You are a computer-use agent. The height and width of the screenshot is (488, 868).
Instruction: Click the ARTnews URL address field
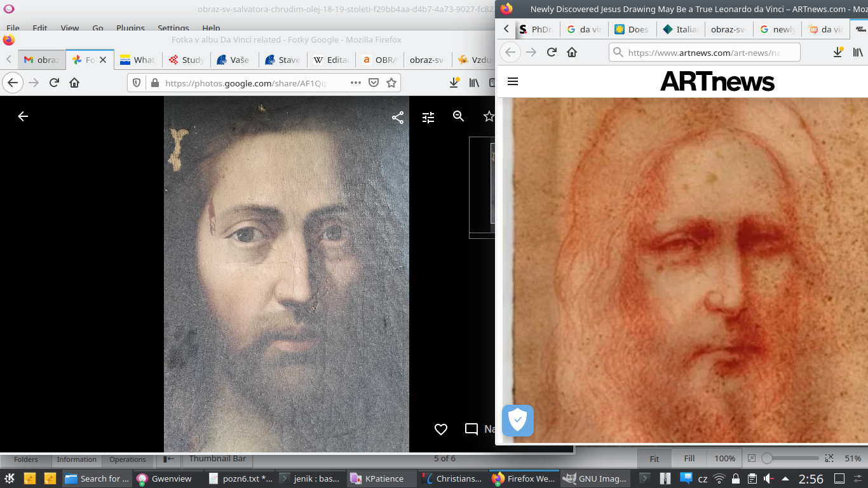pyautogui.click(x=704, y=53)
